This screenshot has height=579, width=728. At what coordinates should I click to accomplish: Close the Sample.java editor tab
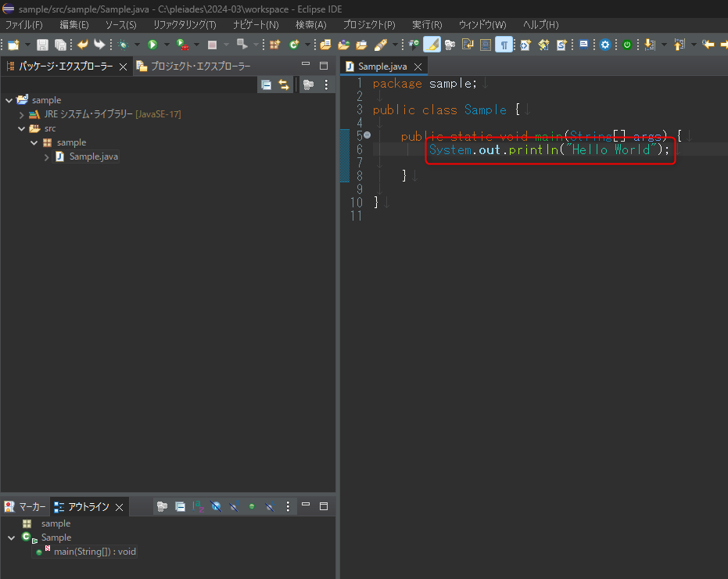418,67
